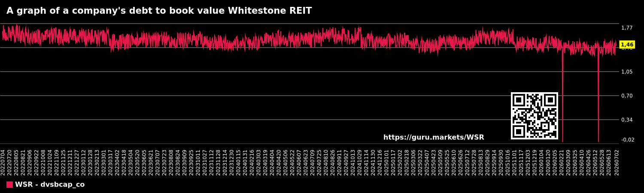
Task: Click the 20230402 x-axis date label
Action: pos(118,162)
